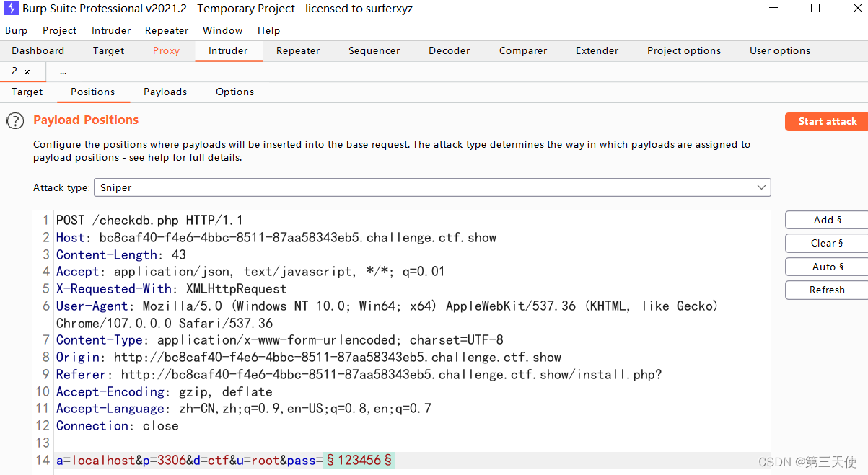Image resolution: width=868 pixels, height=475 pixels.
Task: Click the Clear § button
Action: (827, 243)
